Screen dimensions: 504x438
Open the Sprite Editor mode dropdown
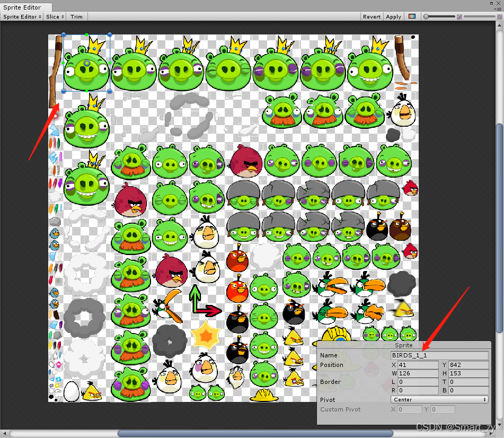21,16
